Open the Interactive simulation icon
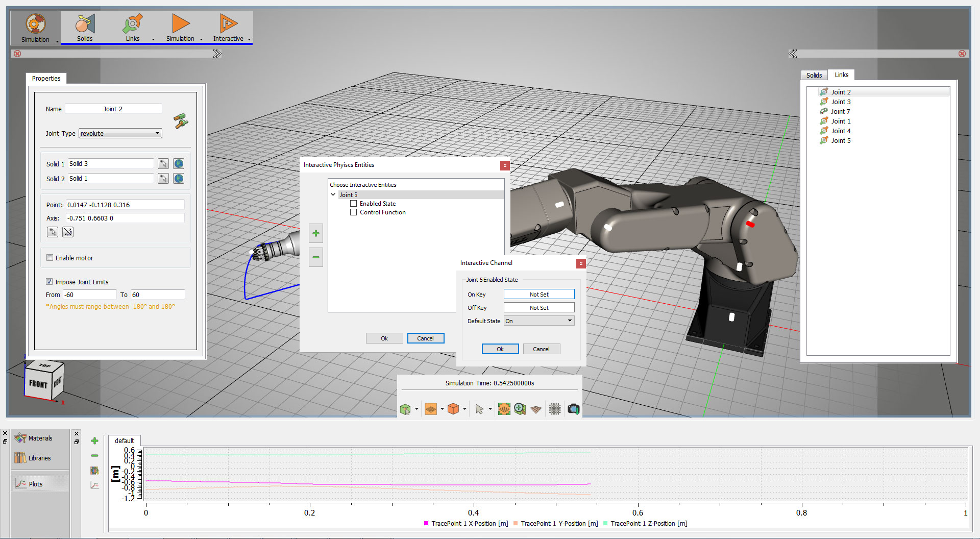 pos(228,23)
